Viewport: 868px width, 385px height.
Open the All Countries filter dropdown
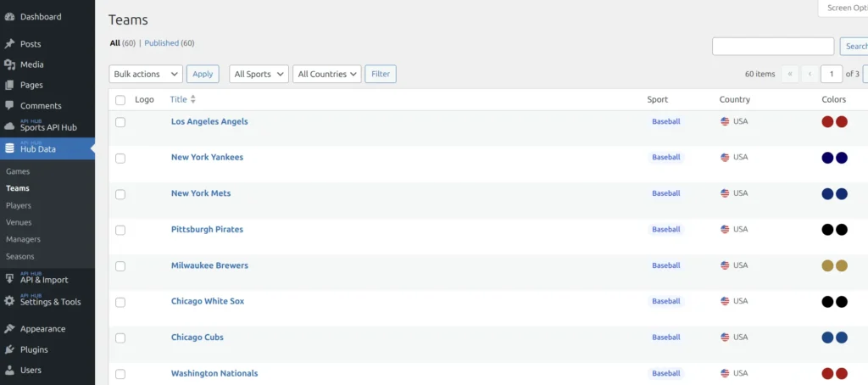[326, 74]
